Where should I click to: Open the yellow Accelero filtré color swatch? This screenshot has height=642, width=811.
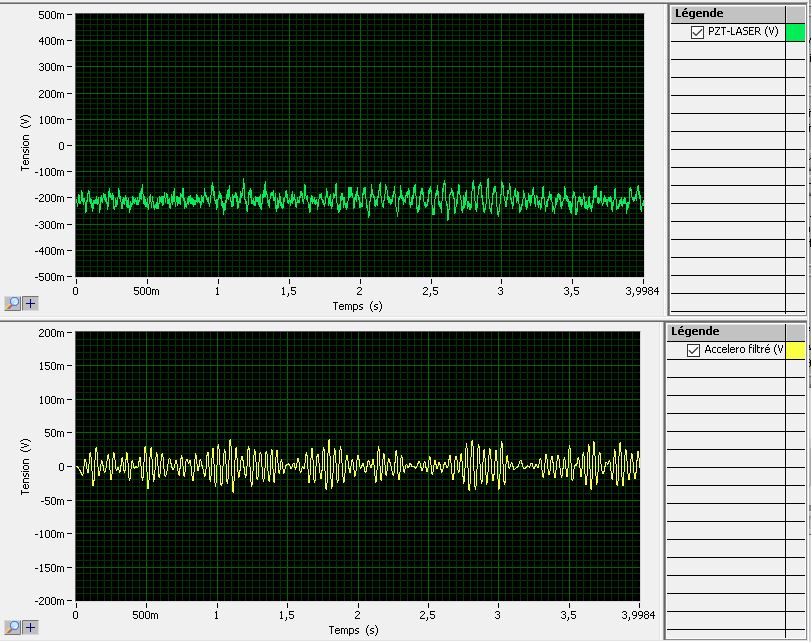tap(795, 350)
